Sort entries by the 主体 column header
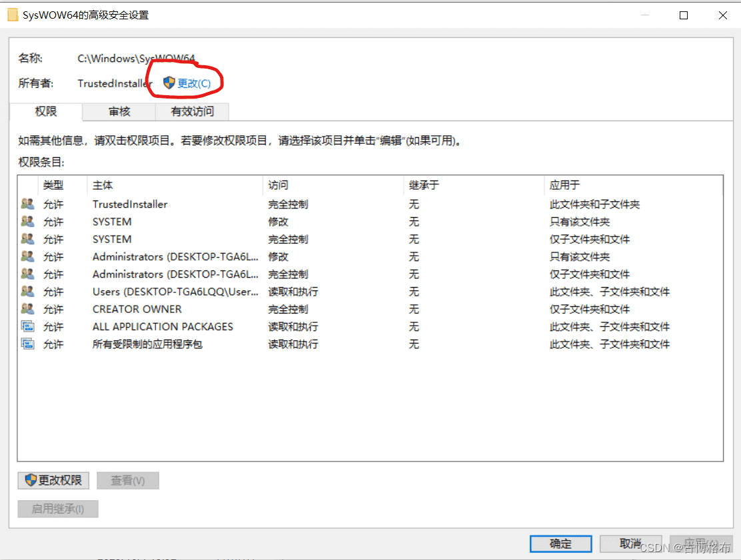This screenshot has height=560, width=741. 103,185
